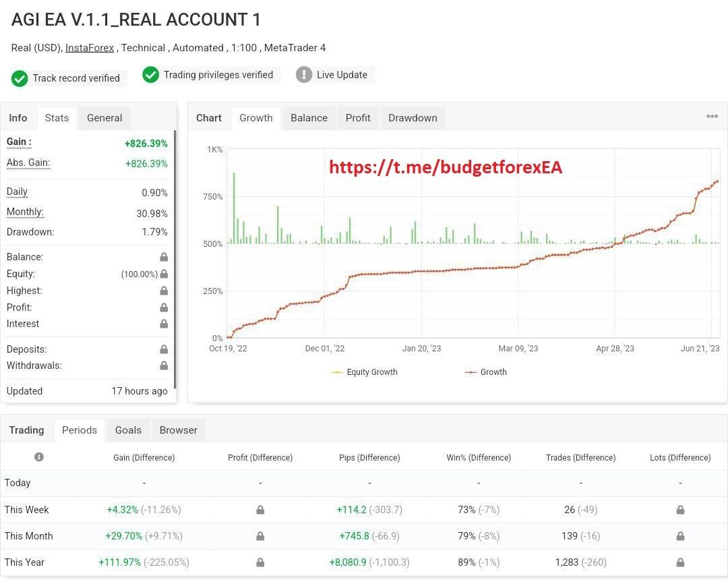The width and height of the screenshot is (728, 584).
Task: Select the General tab in info panel
Action: pyautogui.click(x=104, y=118)
